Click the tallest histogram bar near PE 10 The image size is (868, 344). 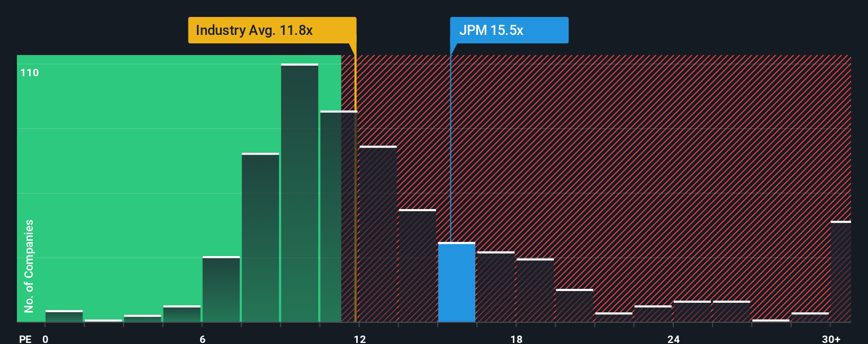click(x=300, y=193)
